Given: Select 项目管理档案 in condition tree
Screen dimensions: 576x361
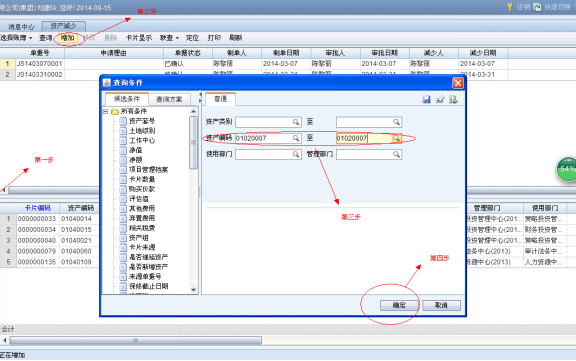Looking at the screenshot, I should 148,170.
